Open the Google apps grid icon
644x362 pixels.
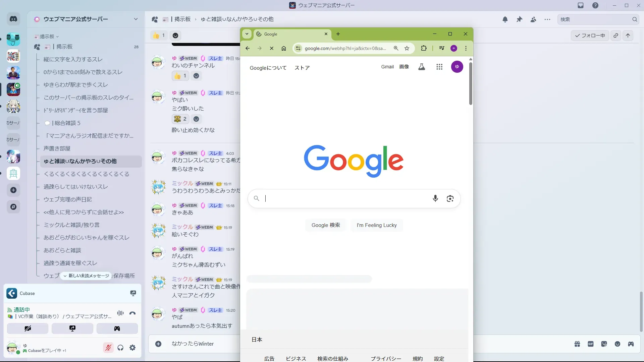[439, 67]
